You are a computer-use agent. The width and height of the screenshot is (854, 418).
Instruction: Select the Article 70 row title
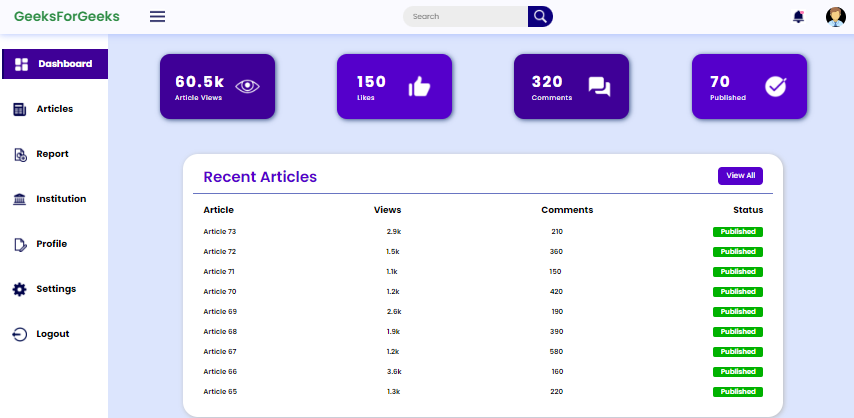(x=220, y=292)
